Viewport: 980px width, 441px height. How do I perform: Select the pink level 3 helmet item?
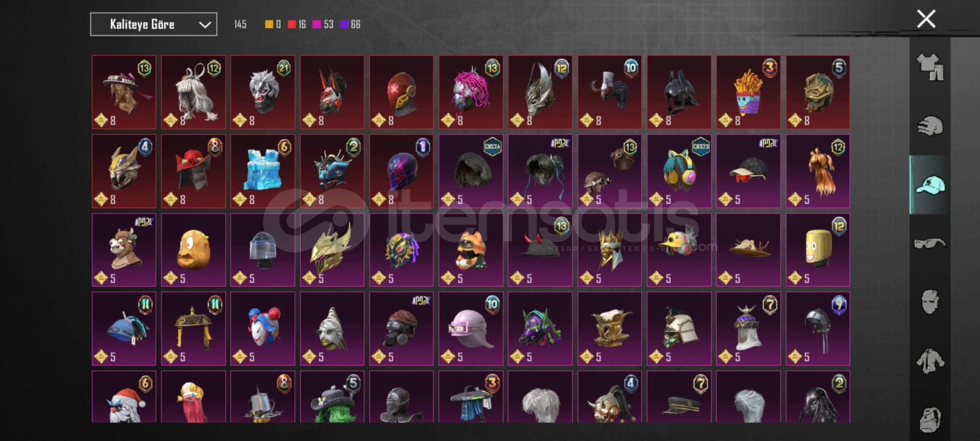coord(471,329)
